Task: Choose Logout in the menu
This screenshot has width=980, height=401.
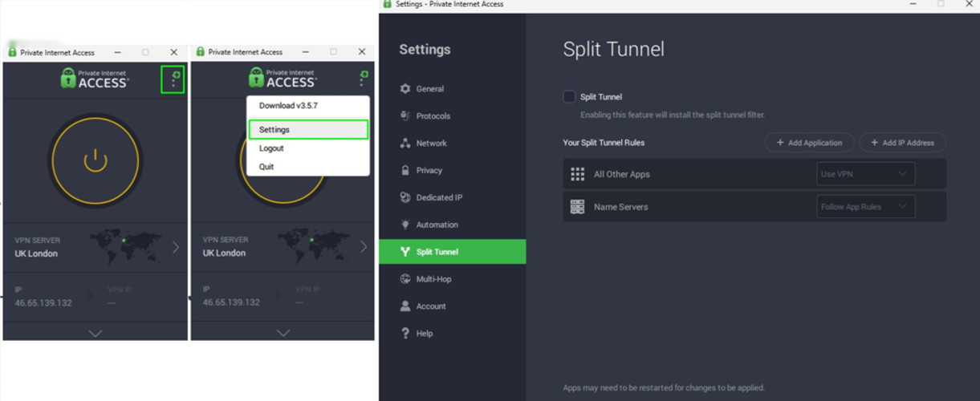Action: pos(271,148)
